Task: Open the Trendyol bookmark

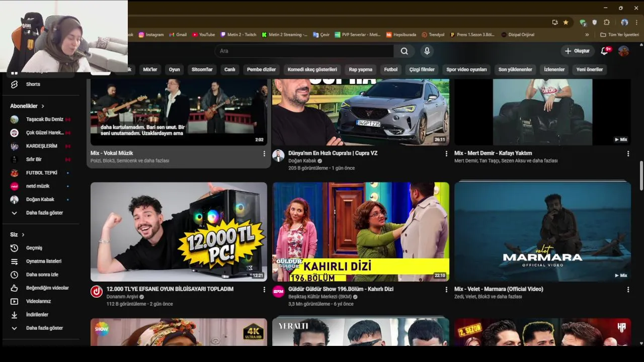Action: (x=433, y=35)
